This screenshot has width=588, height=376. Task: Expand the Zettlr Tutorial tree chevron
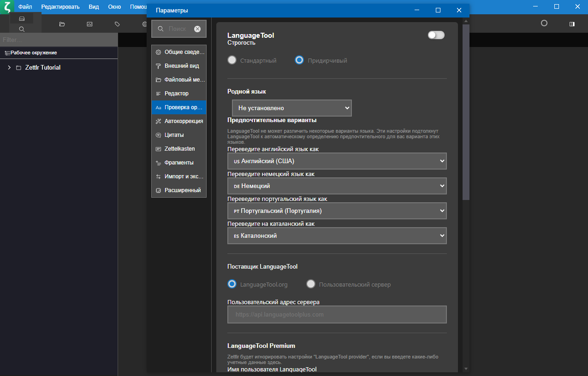[x=9, y=68]
